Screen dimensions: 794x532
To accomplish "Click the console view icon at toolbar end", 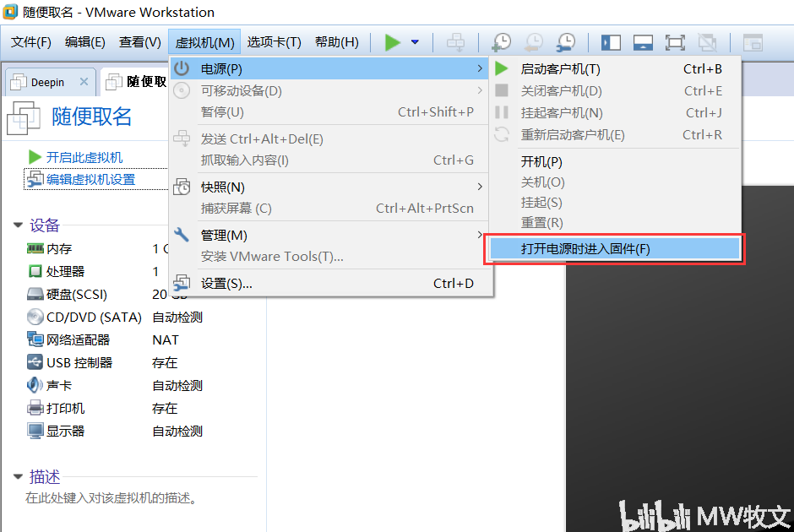I will (753, 42).
